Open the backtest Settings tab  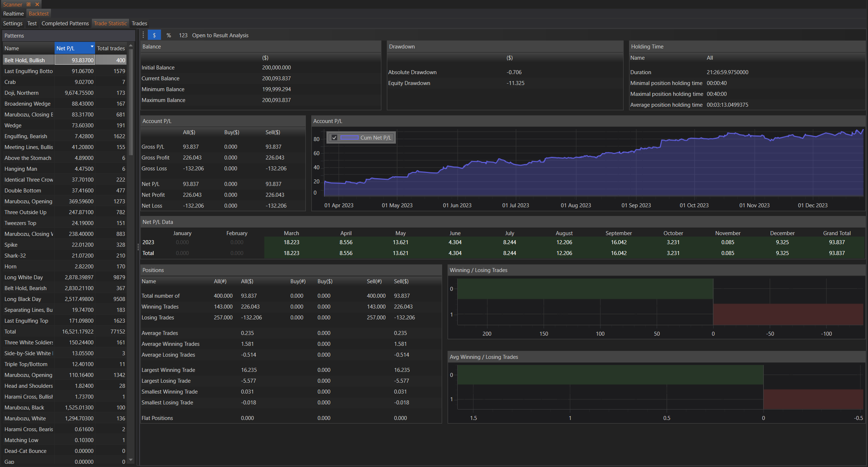[13, 24]
